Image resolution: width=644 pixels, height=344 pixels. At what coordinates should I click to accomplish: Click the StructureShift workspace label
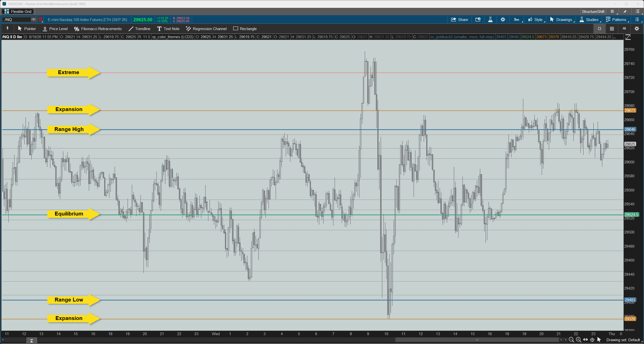click(x=593, y=11)
